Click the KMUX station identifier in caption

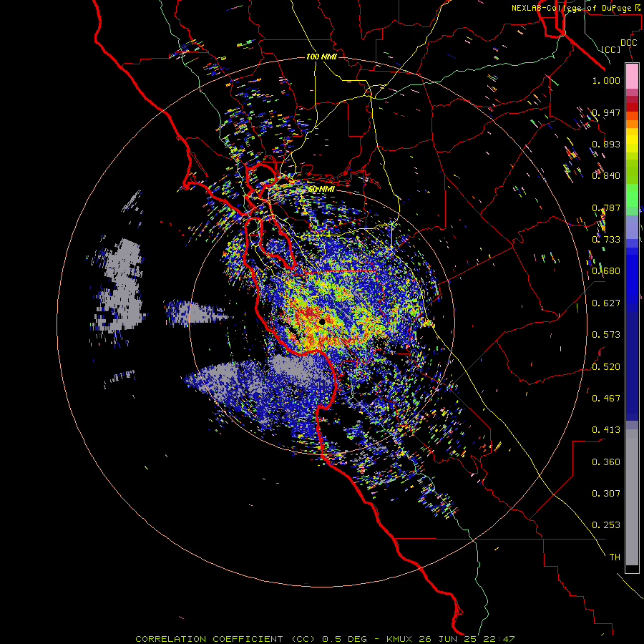click(399, 639)
